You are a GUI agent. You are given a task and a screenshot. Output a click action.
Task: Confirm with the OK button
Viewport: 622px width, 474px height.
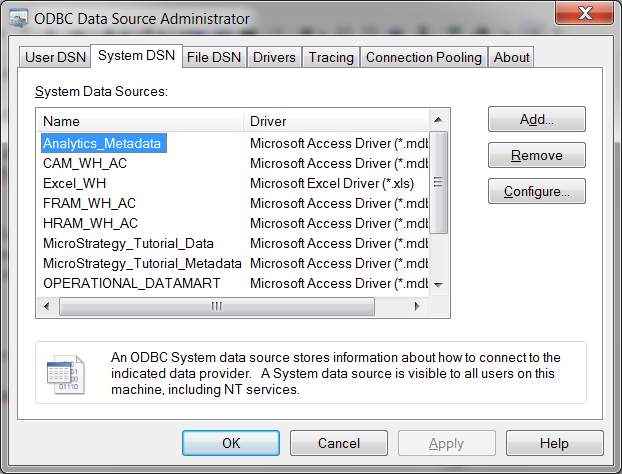click(231, 443)
